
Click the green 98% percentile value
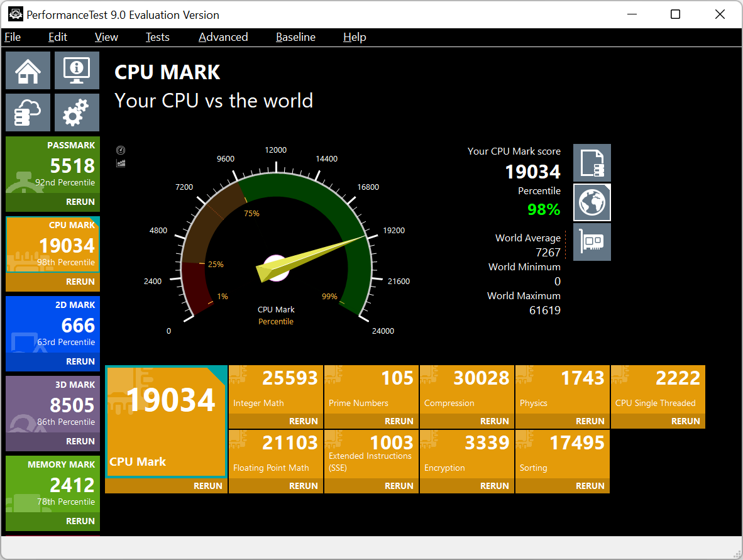click(544, 209)
